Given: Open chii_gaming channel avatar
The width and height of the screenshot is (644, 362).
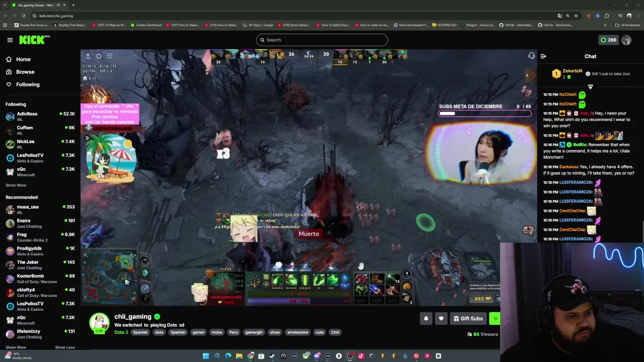Looking at the screenshot, I should (99, 323).
